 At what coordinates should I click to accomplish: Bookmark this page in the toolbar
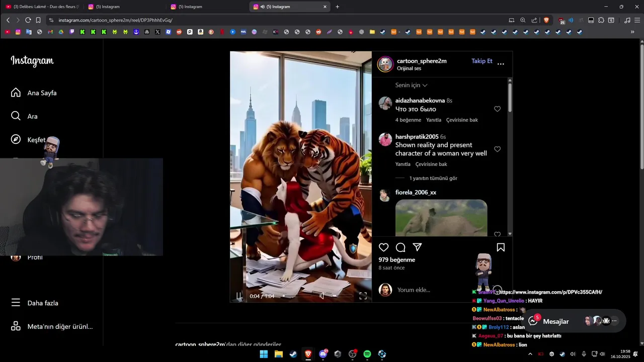[x=38, y=20]
